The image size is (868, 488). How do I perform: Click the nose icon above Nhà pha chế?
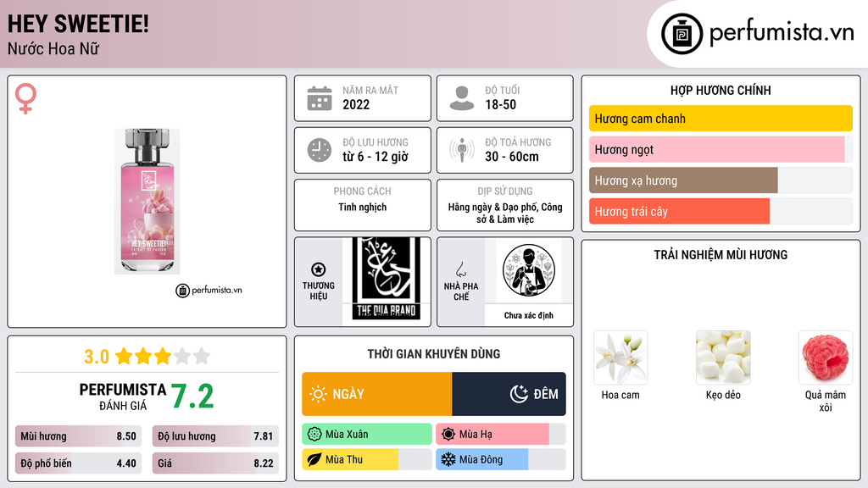(x=460, y=269)
